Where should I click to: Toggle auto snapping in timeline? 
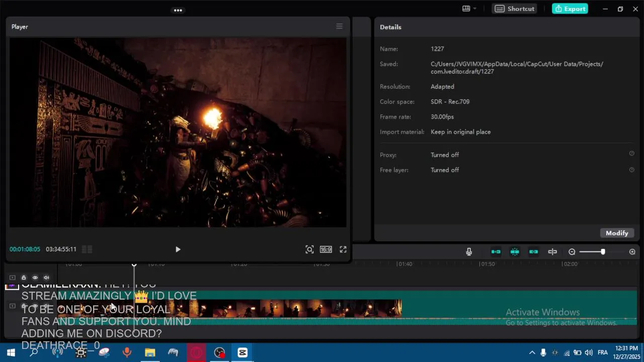(x=515, y=252)
